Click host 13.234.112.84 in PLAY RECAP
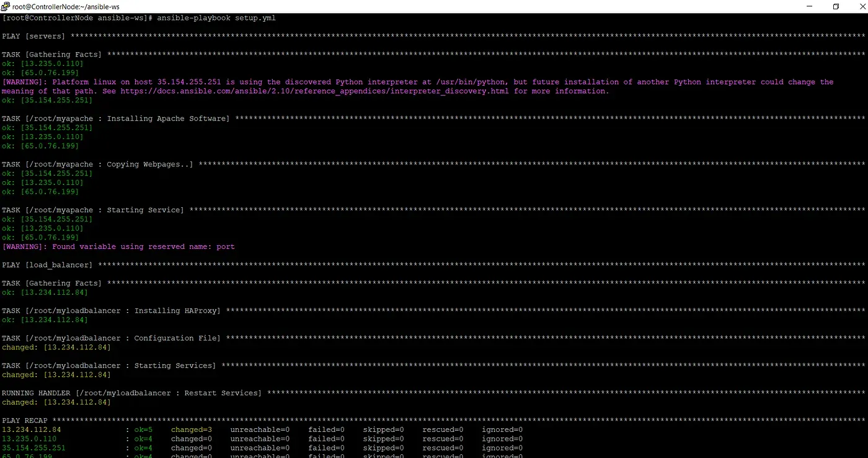This screenshot has height=458, width=868. click(32, 429)
